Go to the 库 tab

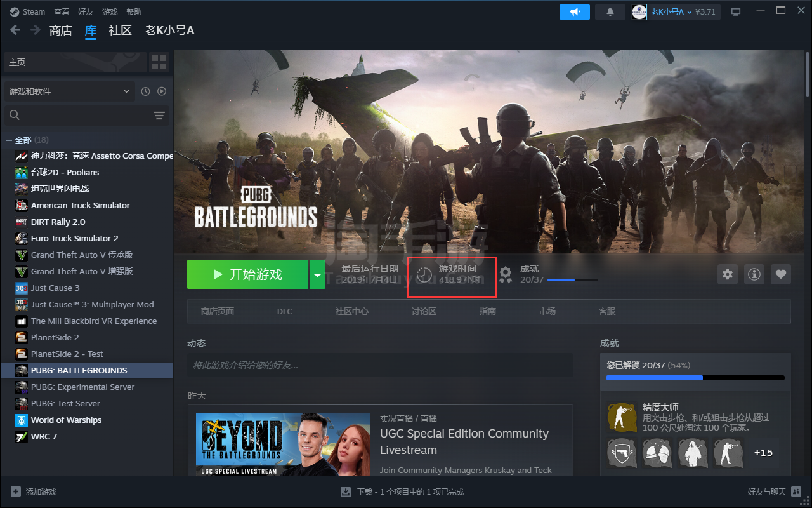tap(91, 30)
